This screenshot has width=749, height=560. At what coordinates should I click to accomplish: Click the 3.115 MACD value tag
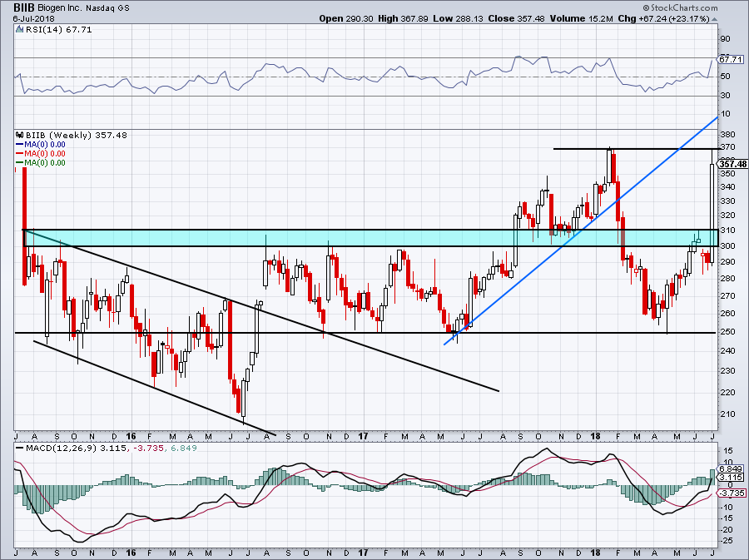coord(732,478)
